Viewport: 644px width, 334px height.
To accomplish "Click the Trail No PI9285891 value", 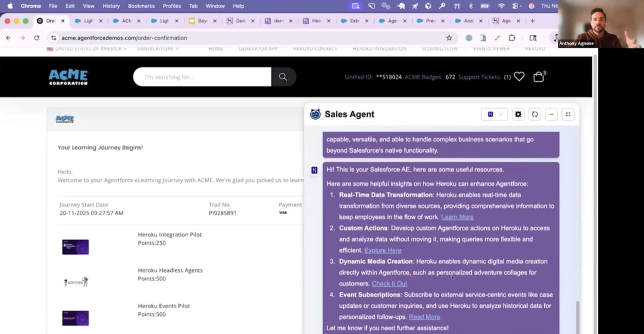I will [x=223, y=213].
